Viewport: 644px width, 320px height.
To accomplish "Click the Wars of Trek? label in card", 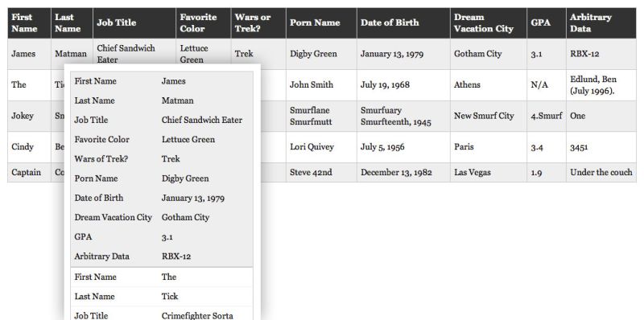I will click(101, 158).
